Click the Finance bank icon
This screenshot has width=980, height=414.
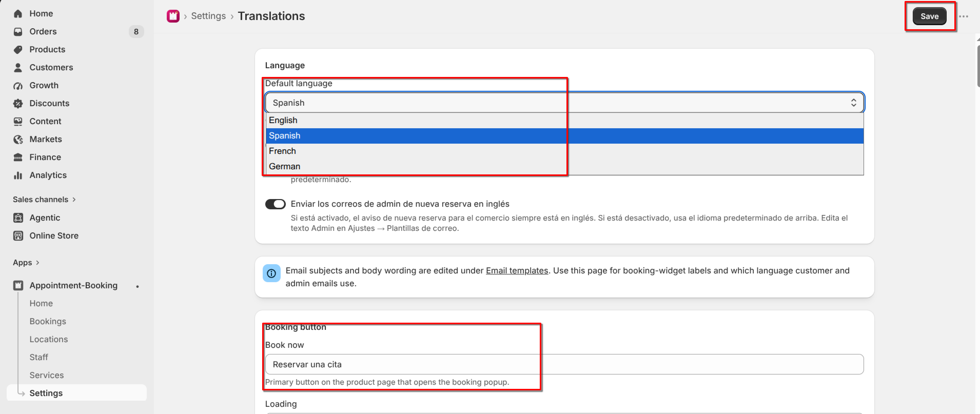pos(18,157)
